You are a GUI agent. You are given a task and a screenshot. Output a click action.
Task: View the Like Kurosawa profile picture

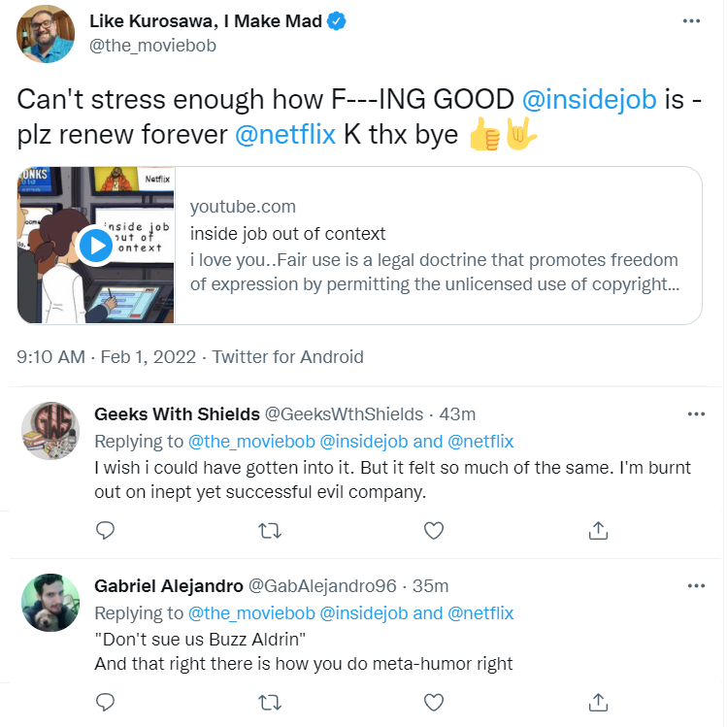[46, 34]
